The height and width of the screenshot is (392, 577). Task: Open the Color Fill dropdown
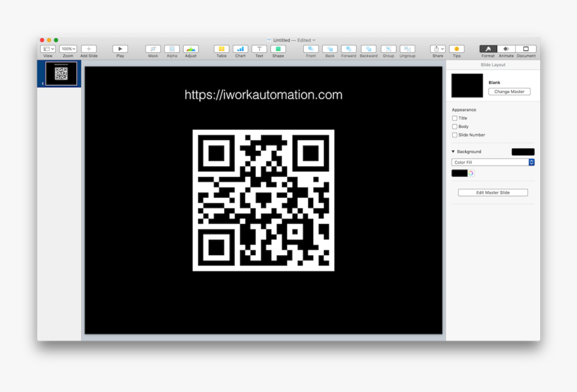point(492,162)
